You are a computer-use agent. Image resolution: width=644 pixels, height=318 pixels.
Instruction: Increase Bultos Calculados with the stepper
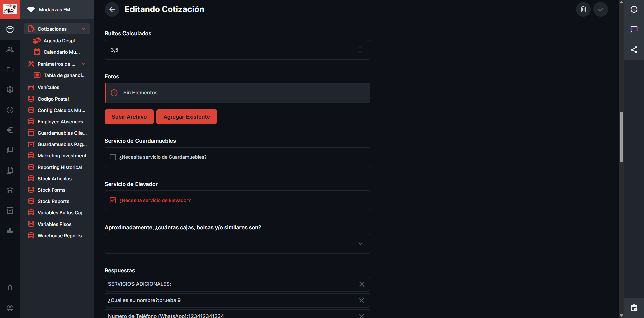pyautogui.click(x=360, y=47)
